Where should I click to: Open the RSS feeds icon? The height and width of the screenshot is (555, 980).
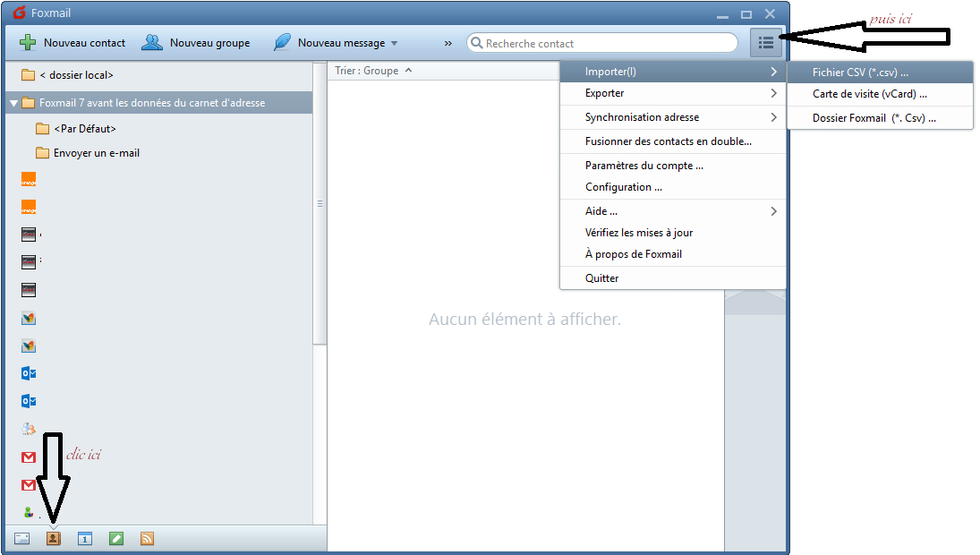pos(147,539)
